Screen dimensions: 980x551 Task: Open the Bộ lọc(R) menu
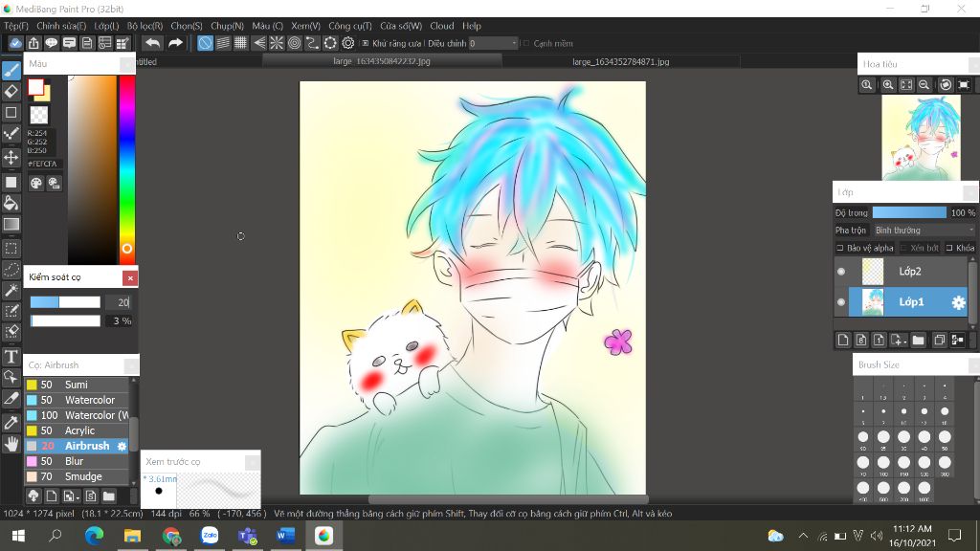click(145, 26)
